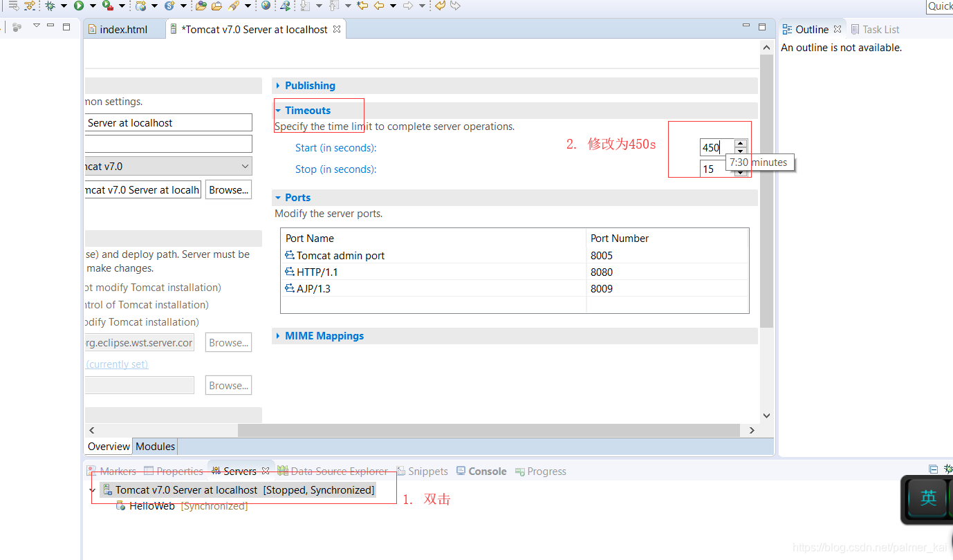Click the bottom Browse button for deploy path

(x=228, y=385)
